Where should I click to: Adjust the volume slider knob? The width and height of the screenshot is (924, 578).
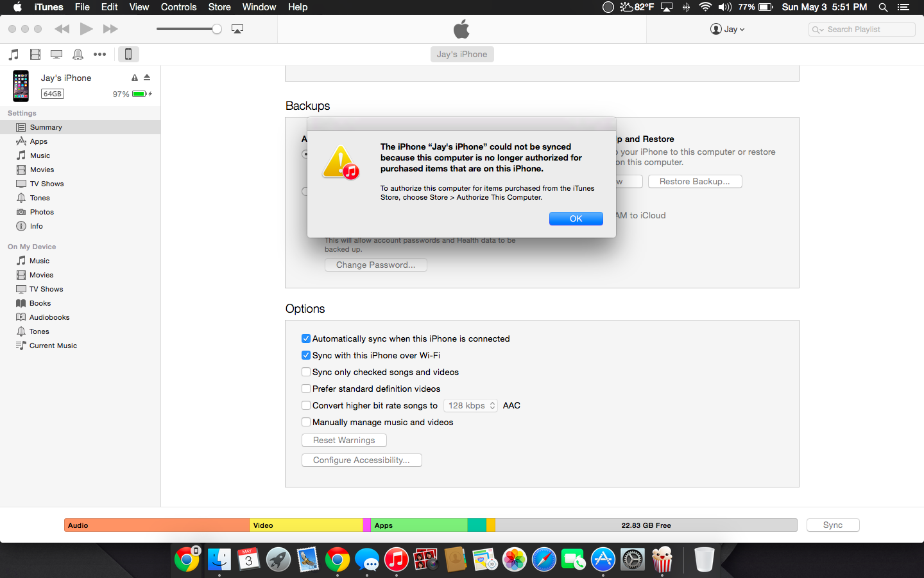pyautogui.click(x=217, y=29)
